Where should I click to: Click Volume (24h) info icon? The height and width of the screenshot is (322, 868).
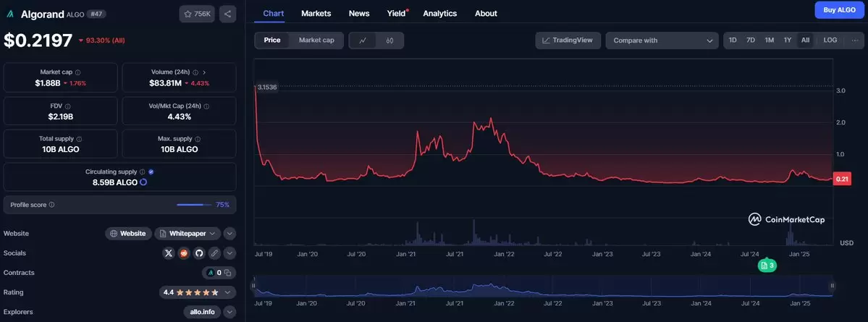point(195,72)
